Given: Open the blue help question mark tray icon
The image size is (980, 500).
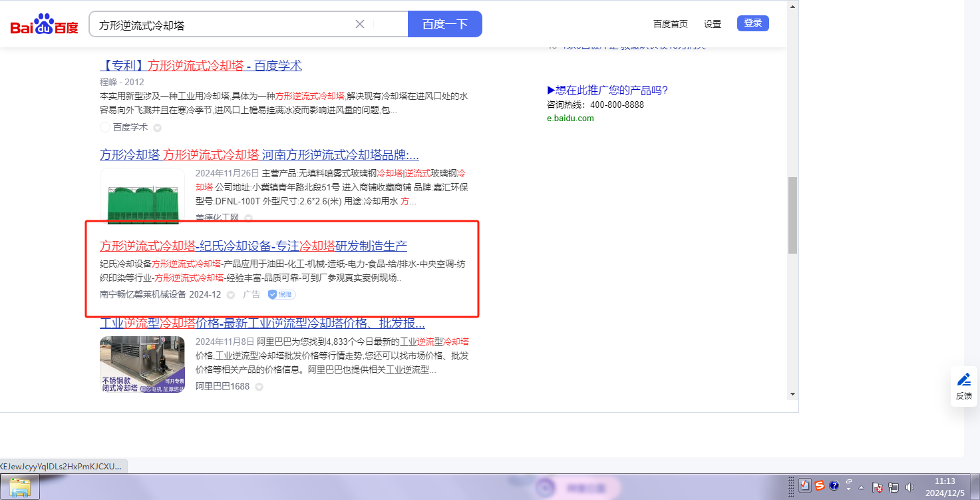Looking at the screenshot, I should (x=834, y=486).
